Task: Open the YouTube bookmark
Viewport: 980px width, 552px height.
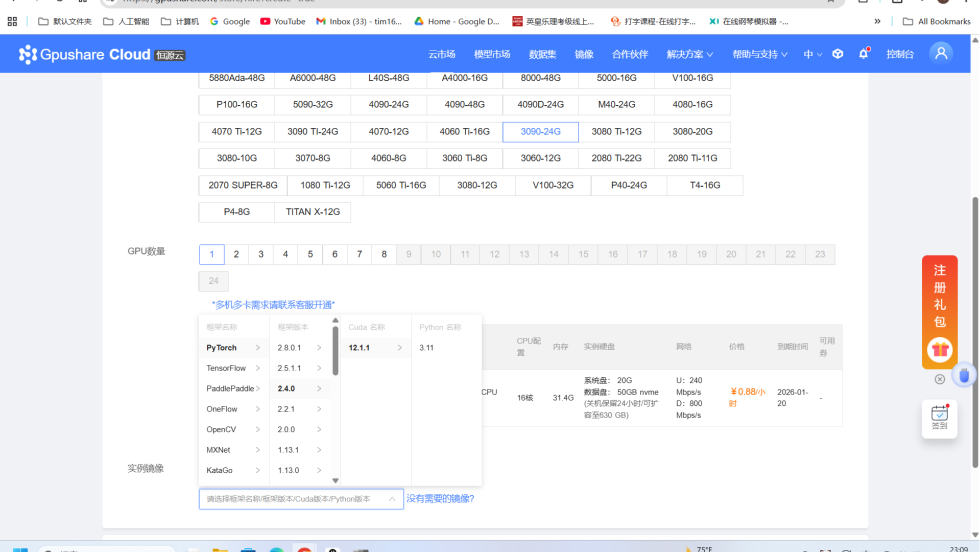Action: coord(283,21)
